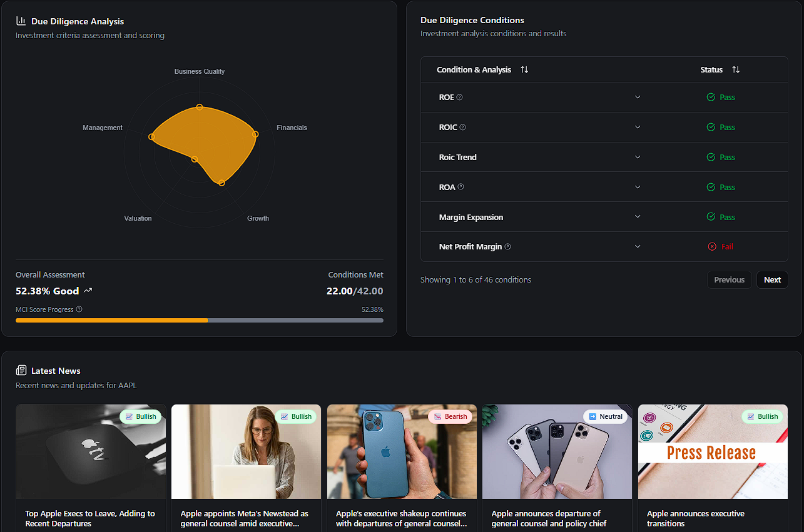
Task: Click the Previous pagination button
Action: [729, 279]
